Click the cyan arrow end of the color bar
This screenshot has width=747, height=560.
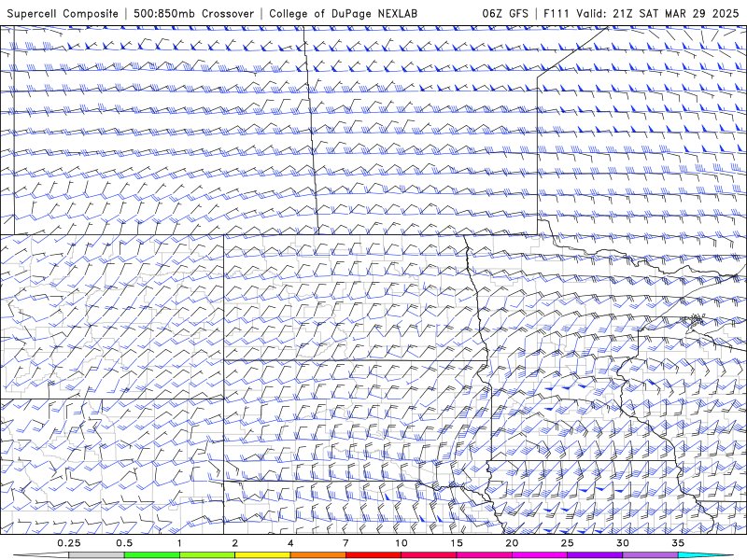tap(706, 555)
